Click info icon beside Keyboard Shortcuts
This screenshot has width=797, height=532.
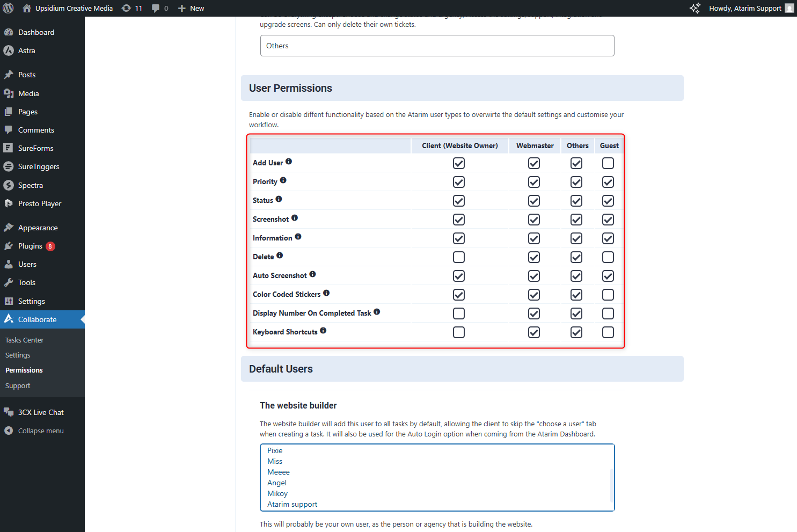point(323,331)
